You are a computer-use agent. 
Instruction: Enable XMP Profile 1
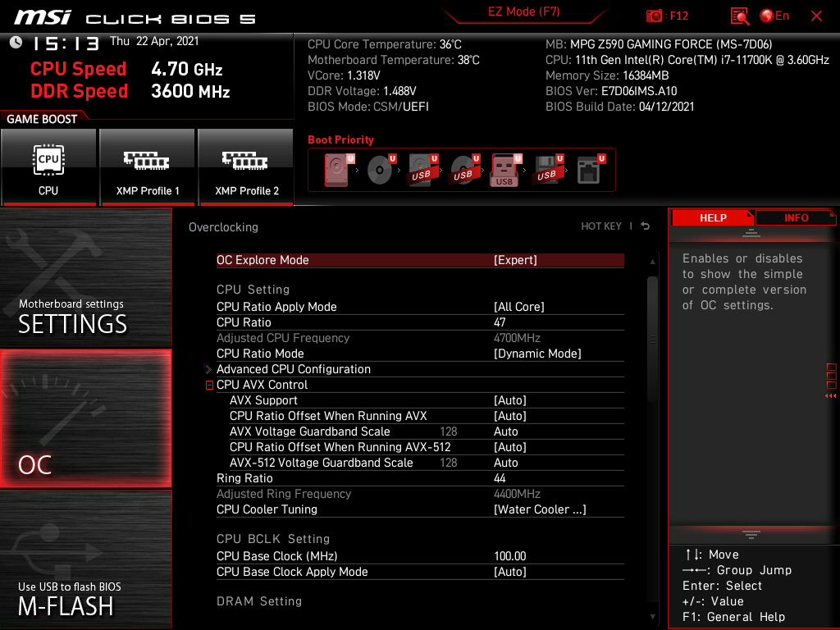tap(148, 167)
